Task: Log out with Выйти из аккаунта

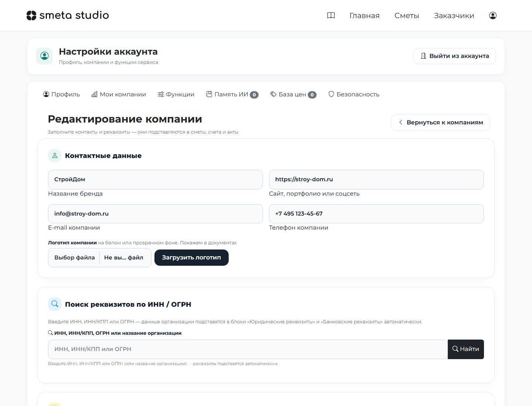Action: pyautogui.click(x=455, y=56)
